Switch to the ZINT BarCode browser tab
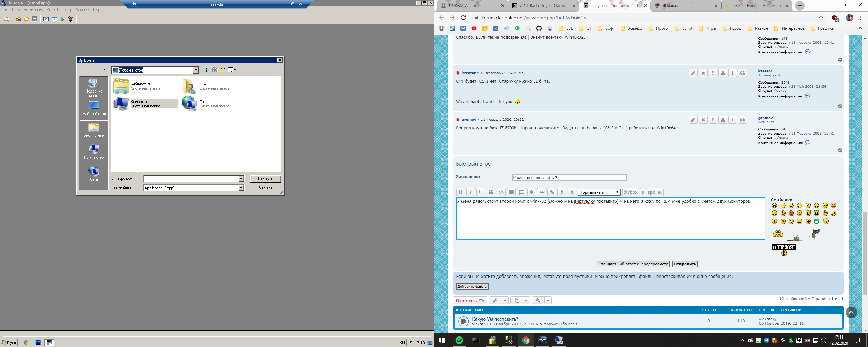Image resolution: width=868 pixels, height=347 pixels. (542, 6)
